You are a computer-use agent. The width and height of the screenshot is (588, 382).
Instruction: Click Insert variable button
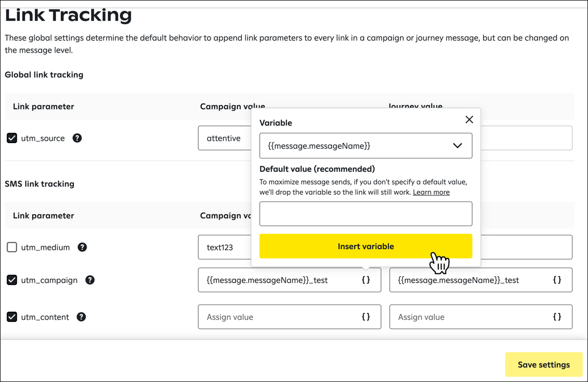366,246
